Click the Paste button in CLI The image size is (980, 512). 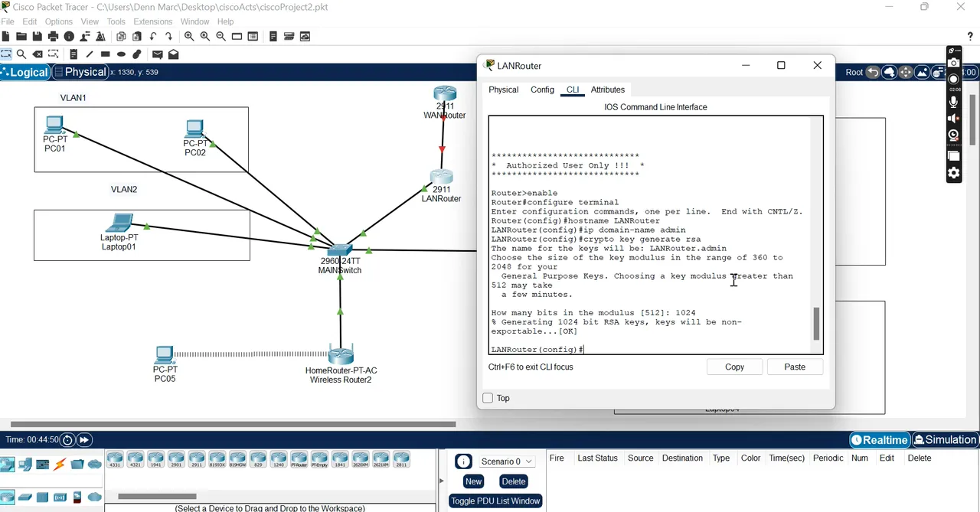click(x=795, y=367)
